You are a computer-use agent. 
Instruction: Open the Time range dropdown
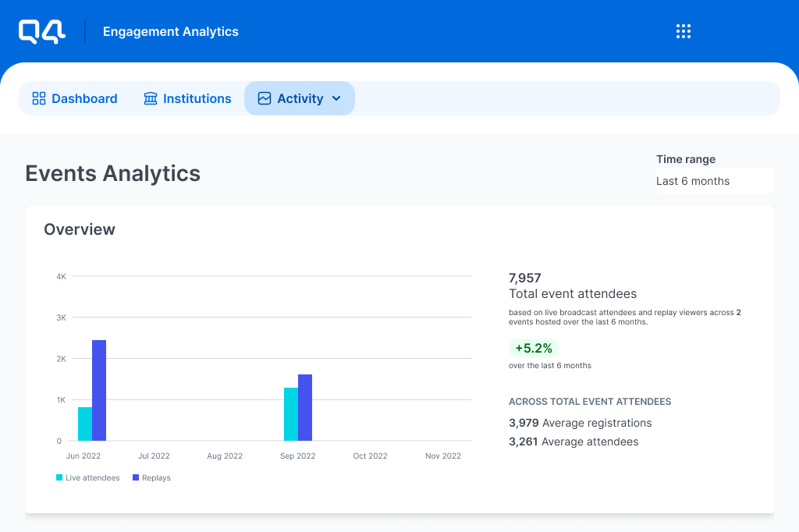tap(714, 181)
